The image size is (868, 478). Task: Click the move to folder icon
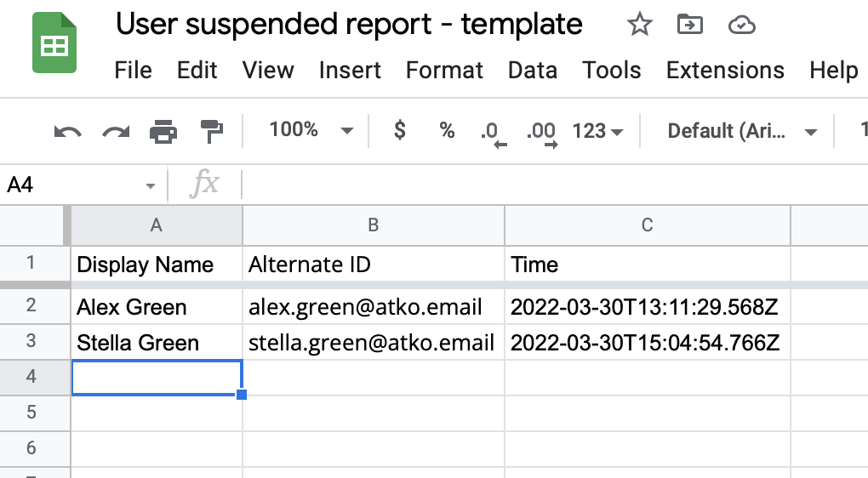click(x=688, y=26)
